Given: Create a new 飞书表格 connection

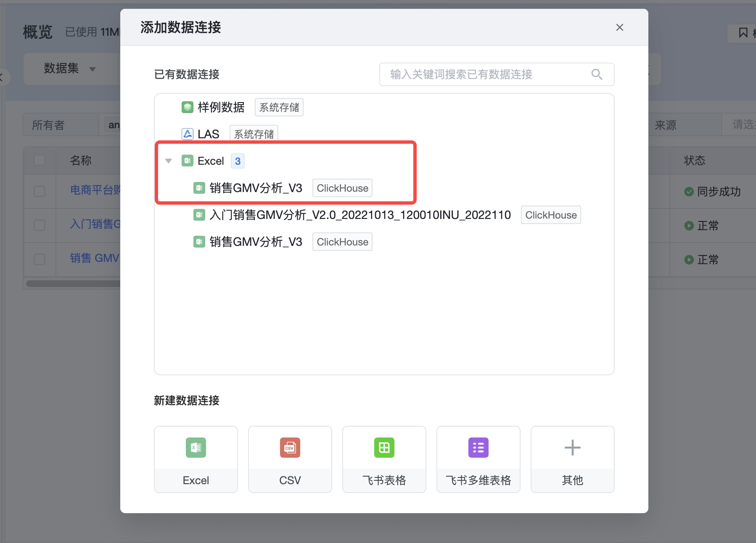Looking at the screenshot, I should click(x=384, y=459).
